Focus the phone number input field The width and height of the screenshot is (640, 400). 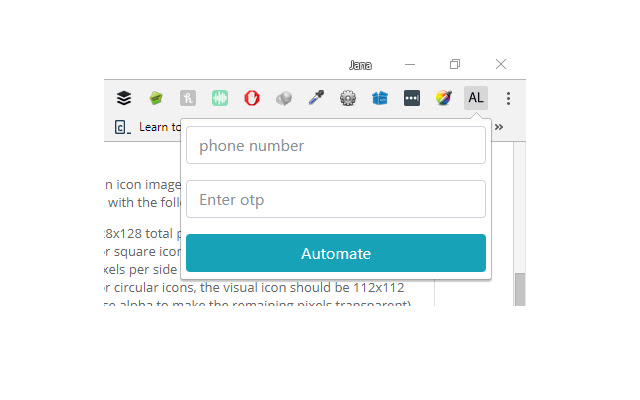point(336,145)
